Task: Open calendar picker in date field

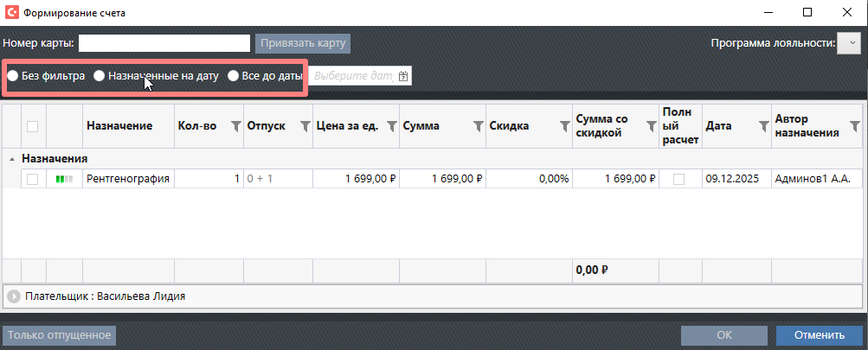Action: tap(403, 76)
